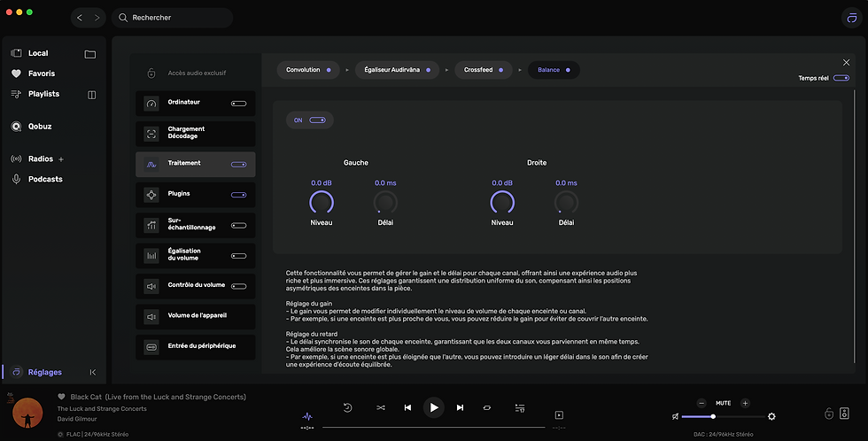Click the exclusive access lock icon in player bar
The height and width of the screenshot is (441, 868).
pyautogui.click(x=829, y=414)
